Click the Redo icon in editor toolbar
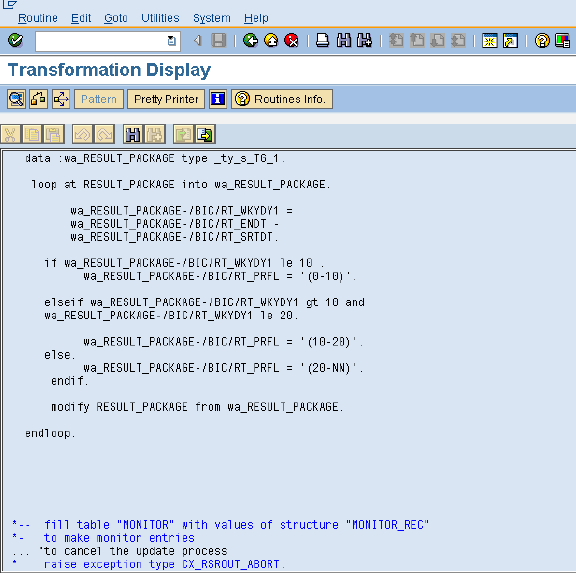The image size is (576, 573). 104,134
